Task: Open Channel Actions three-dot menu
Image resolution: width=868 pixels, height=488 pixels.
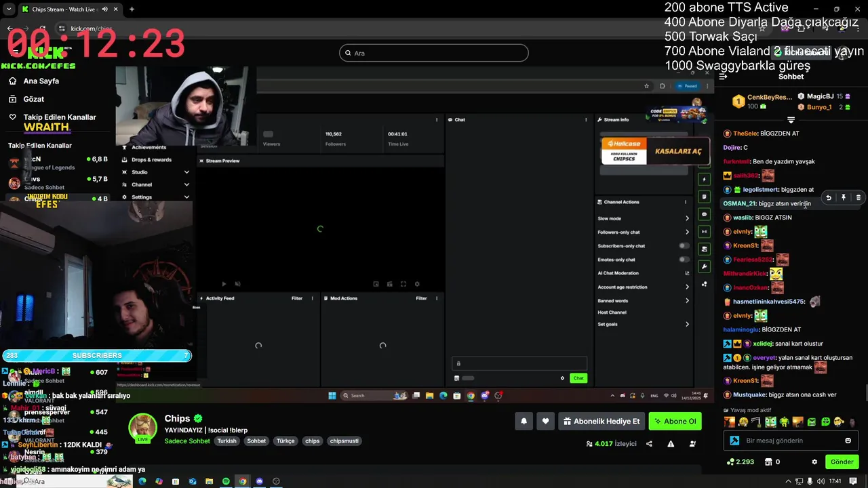Action: (x=685, y=202)
